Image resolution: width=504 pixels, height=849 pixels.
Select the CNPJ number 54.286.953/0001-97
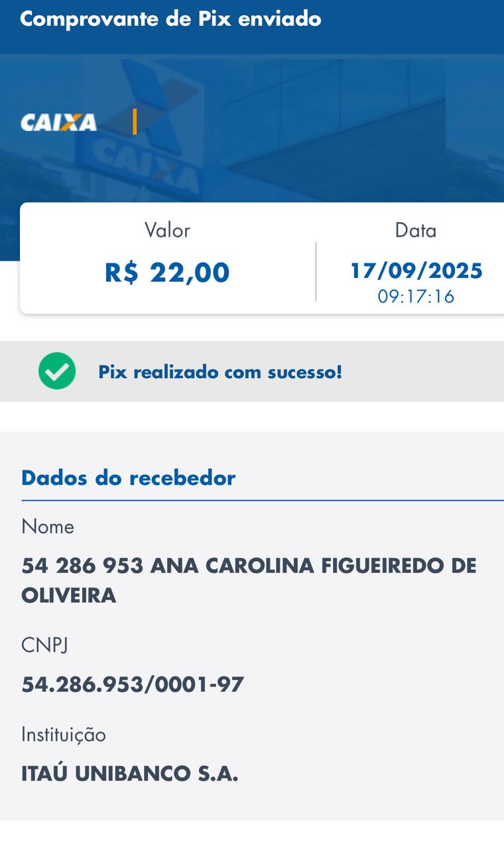click(133, 684)
